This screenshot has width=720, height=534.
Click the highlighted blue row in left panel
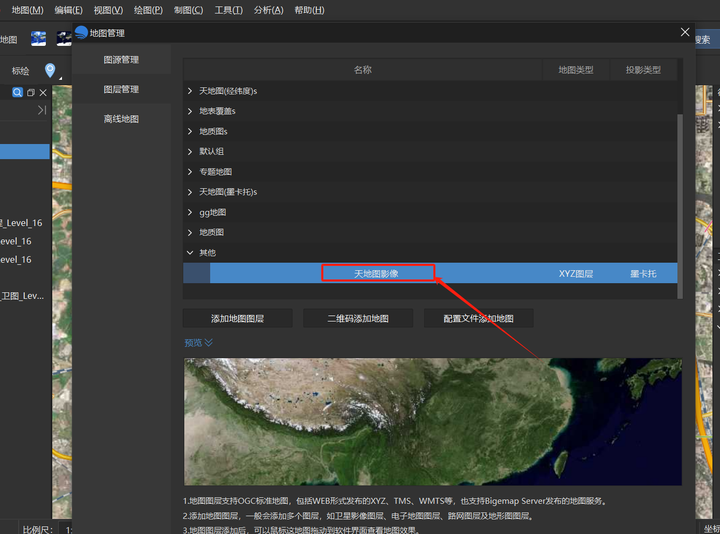pos(25,152)
